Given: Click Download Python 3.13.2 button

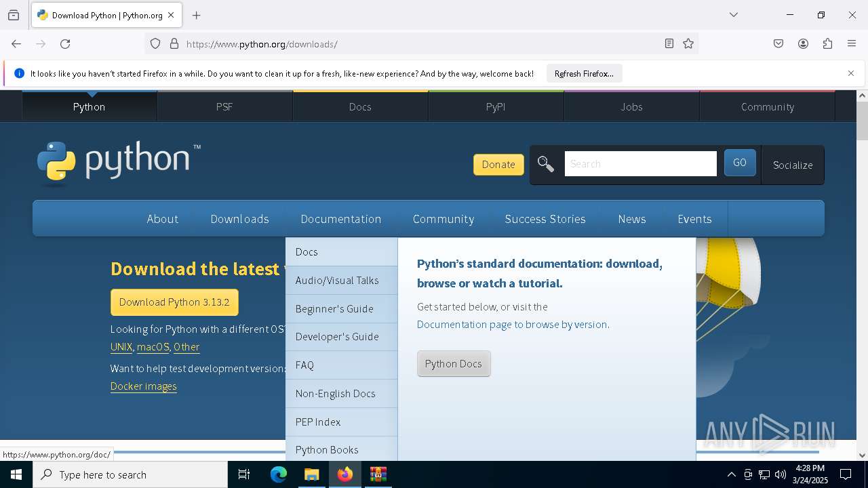Looking at the screenshot, I should [174, 302].
